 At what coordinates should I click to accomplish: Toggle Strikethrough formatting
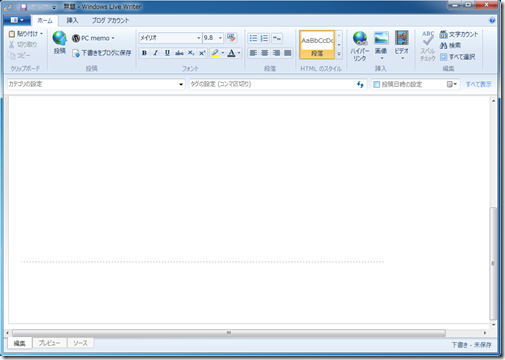coord(179,53)
